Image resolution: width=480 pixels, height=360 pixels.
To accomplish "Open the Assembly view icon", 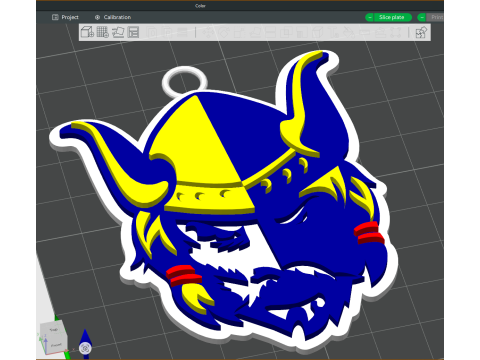I will (x=421, y=32).
